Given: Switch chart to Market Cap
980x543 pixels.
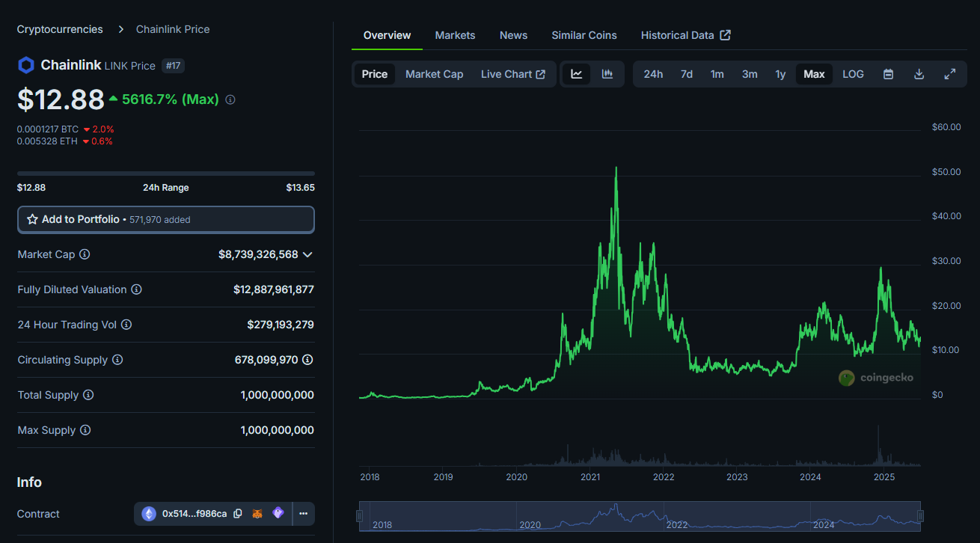Looking at the screenshot, I should pyautogui.click(x=434, y=74).
